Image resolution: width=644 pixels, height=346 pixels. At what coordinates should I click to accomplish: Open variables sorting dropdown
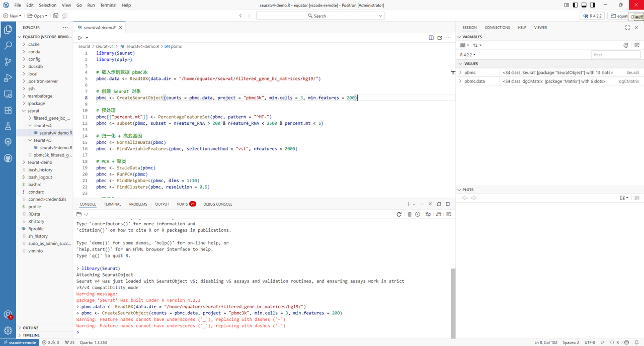point(477,45)
